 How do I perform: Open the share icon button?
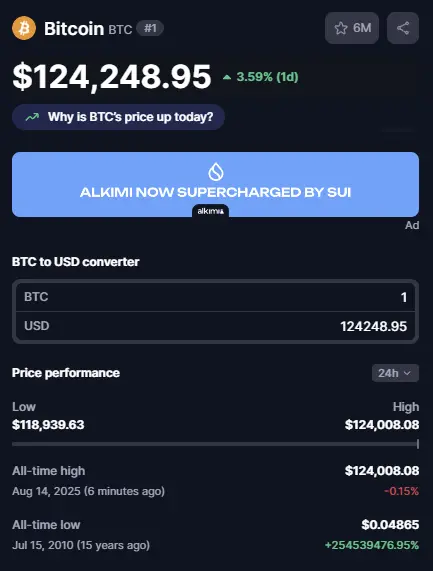403,28
